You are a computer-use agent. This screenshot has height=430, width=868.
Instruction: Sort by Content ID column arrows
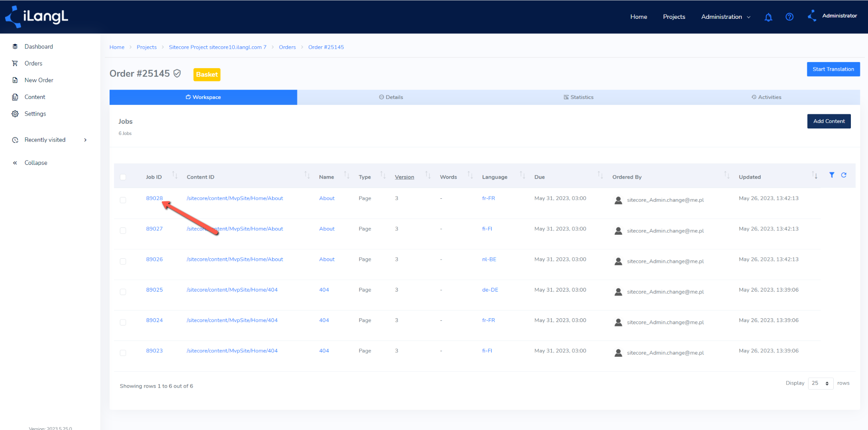[x=307, y=175]
